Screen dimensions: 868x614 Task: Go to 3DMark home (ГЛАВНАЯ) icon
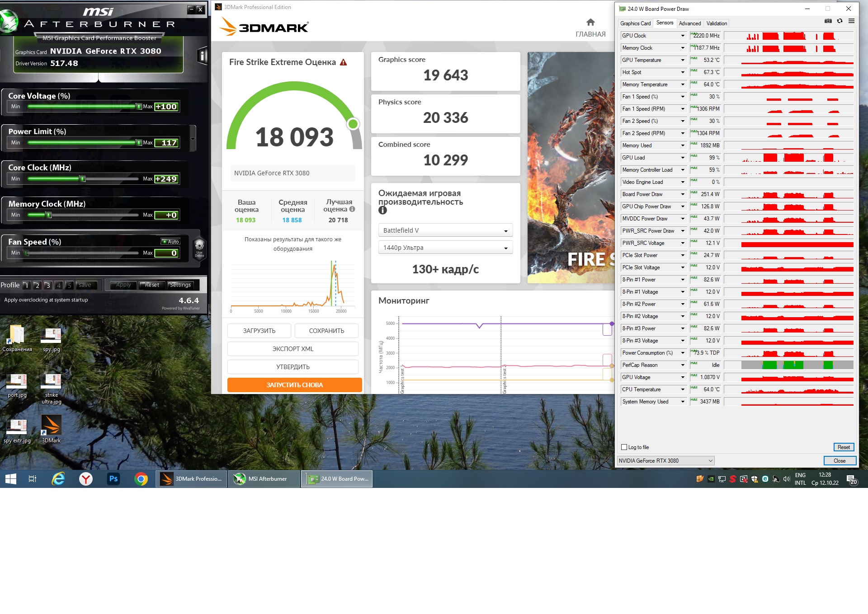pyautogui.click(x=590, y=23)
